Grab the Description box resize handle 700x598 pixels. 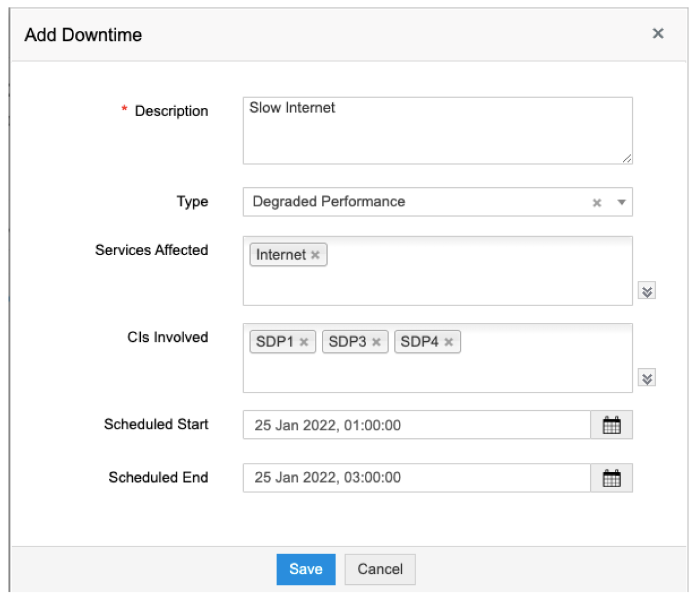pos(627,159)
